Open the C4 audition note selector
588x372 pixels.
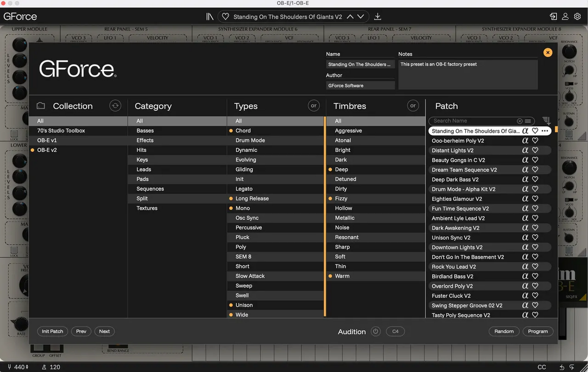coord(395,331)
